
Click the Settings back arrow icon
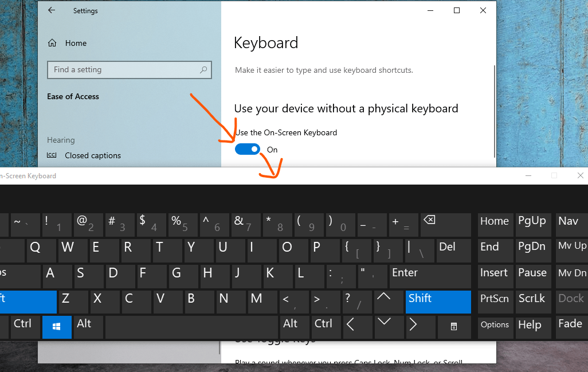52,10
